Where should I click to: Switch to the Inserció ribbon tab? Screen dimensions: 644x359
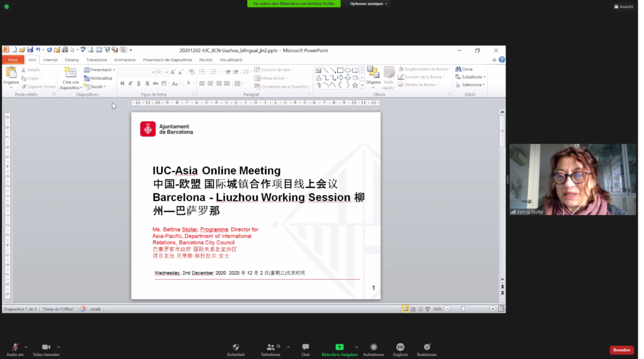pos(50,60)
